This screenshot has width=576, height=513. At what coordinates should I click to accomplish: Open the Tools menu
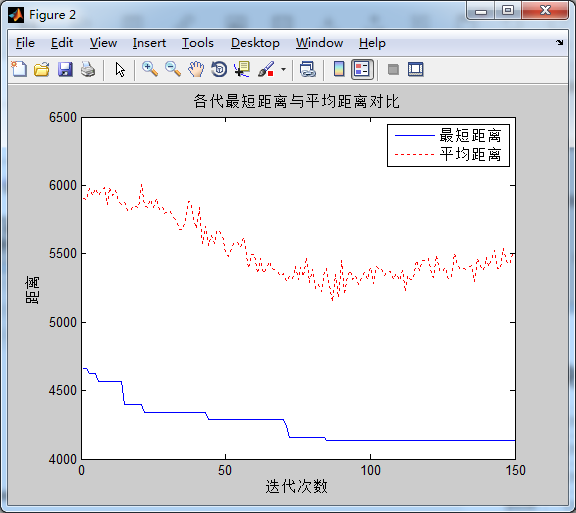(198, 43)
